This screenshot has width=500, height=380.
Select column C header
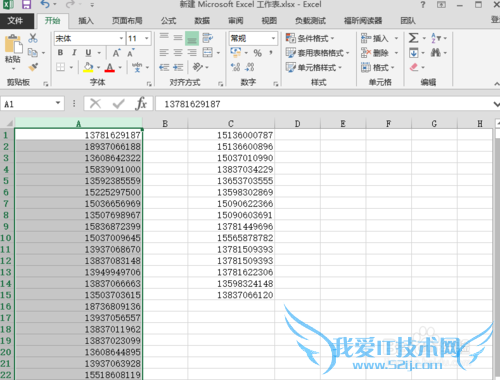pyautogui.click(x=231, y=124)
